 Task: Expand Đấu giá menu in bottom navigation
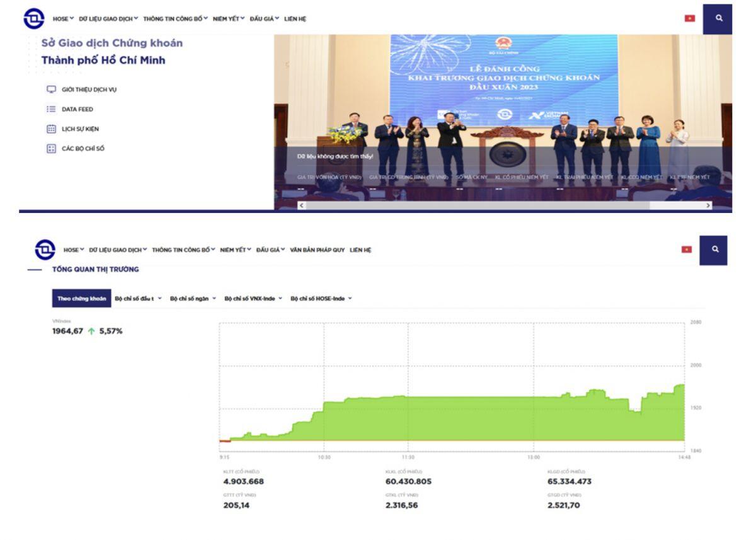pyautogui.click(x=271, y=250)
